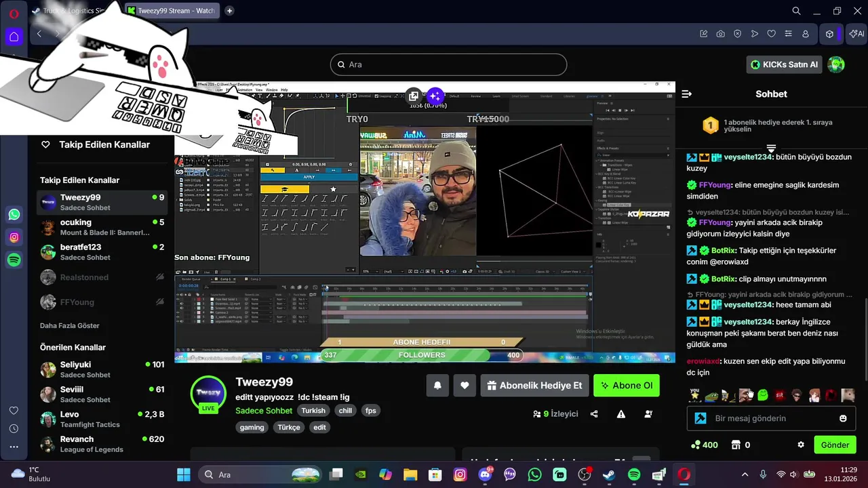The height and width of the screenshot is (488, 868).
Task: Click the gaming tag
Action: pyautogui.click(x=252, y=428)
